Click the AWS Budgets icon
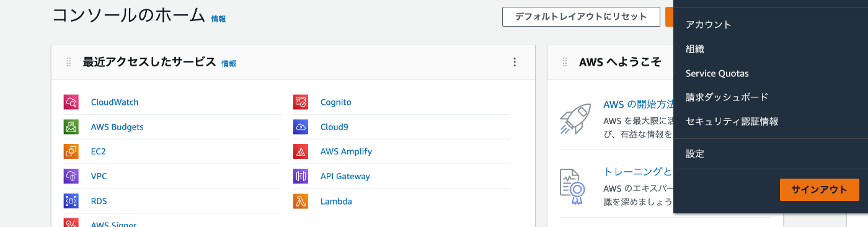Viewport: 868px width, 227px height. 71,127
